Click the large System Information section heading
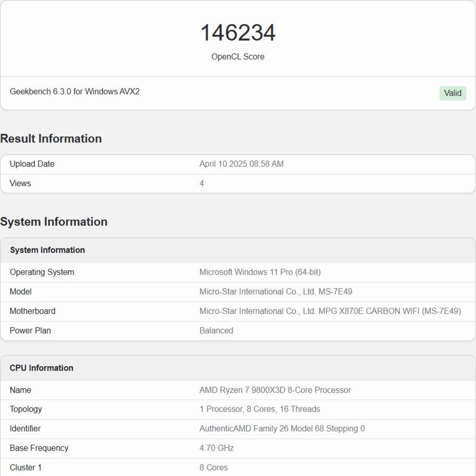This screenshot has height=476, width=476. [54, 222]
